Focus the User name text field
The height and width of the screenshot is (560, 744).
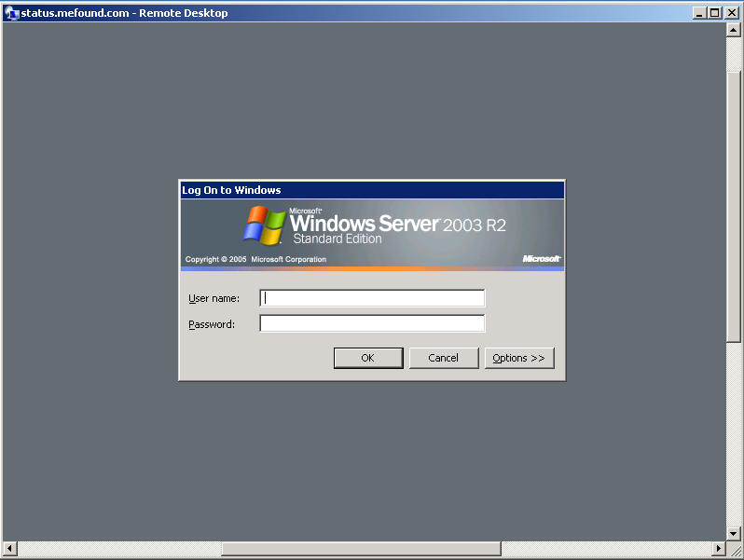[372, 298]
